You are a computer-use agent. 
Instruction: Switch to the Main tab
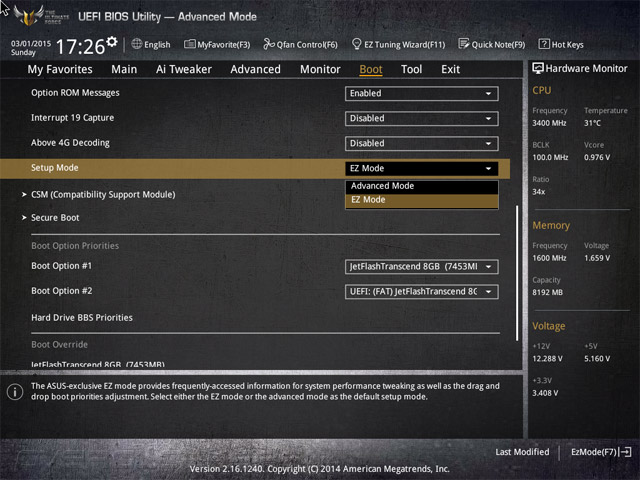point(124,69)
